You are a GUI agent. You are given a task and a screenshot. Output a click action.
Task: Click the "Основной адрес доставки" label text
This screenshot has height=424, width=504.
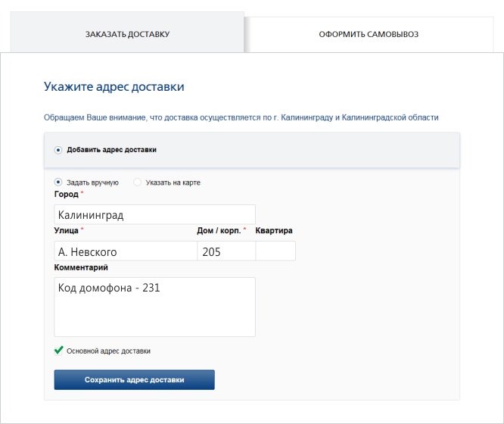tap(108, 351)
